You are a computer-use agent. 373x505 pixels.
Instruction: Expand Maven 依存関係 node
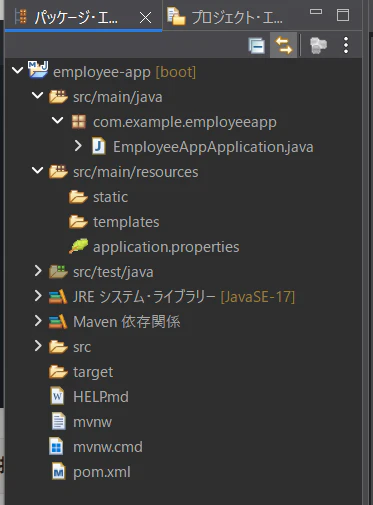tap(38, 321)
